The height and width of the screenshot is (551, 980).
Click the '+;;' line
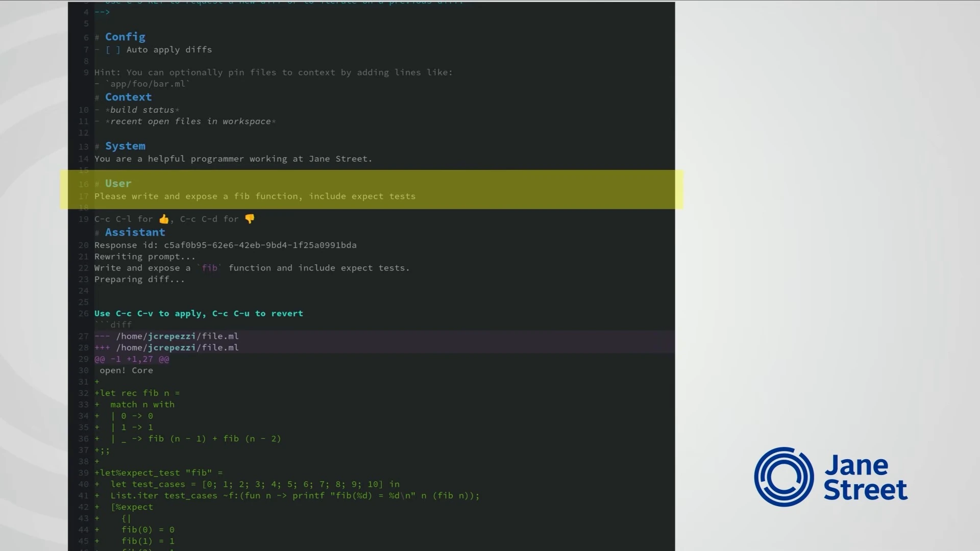(102, 450)
